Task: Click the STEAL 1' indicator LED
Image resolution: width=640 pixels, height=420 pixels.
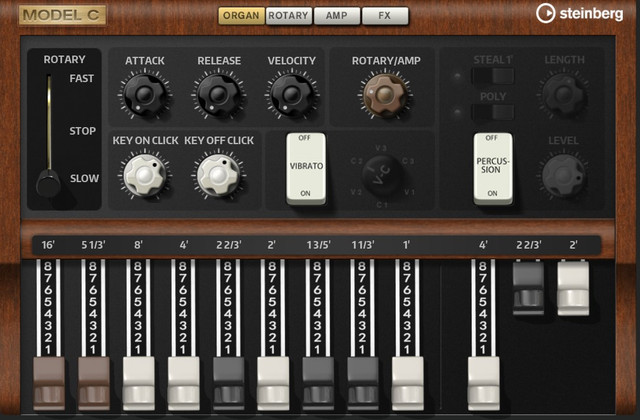Action: pyautogui.click(x=458, y=76)
